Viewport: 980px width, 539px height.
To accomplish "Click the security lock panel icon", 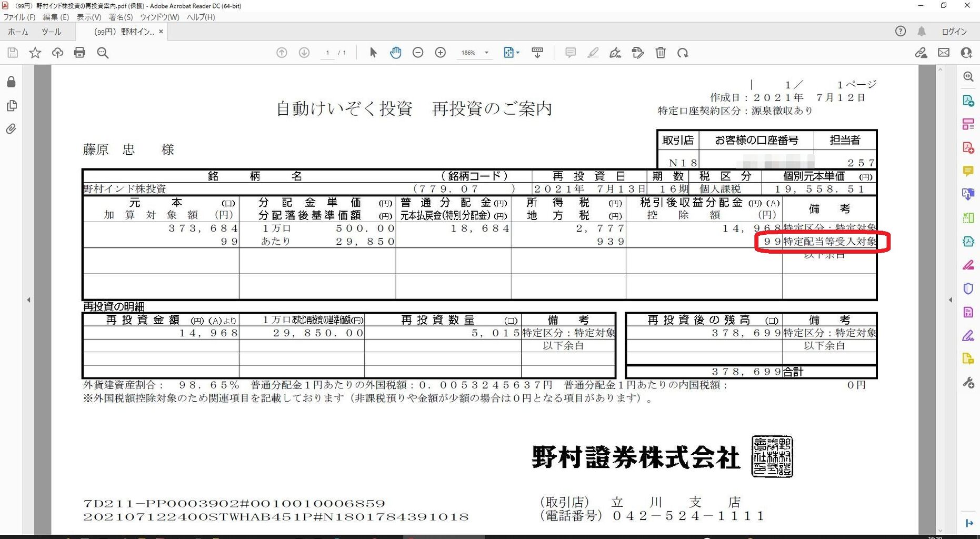I will click(11, 82).
